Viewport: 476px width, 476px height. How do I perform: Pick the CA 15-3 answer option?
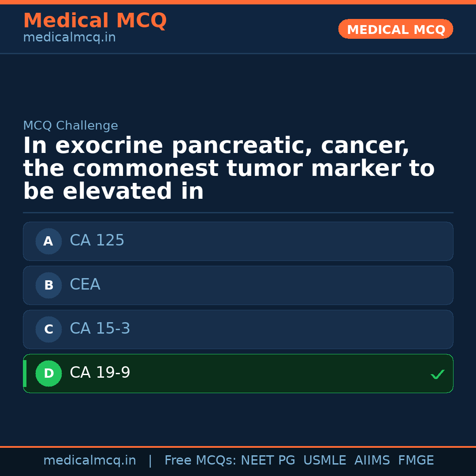coord(238,329)
